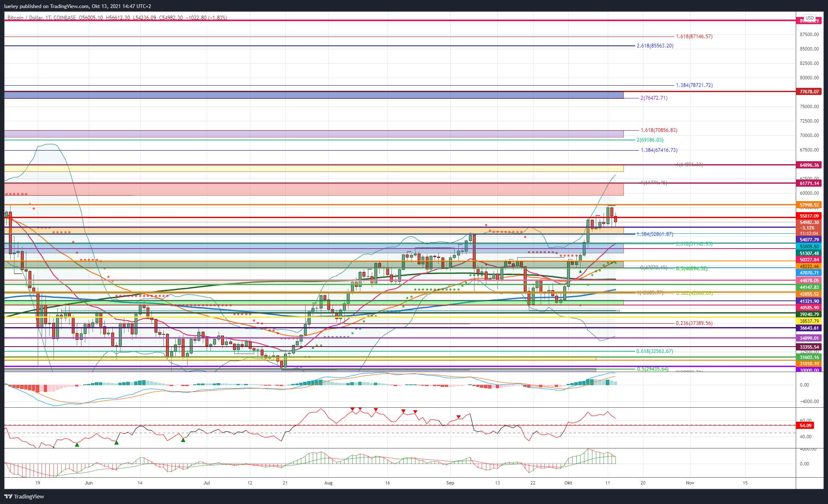Image resolution: width=828 pixels, height=504 pixels.
Task: Select the 64896.36 price axis label
Action: coord(809,165)
